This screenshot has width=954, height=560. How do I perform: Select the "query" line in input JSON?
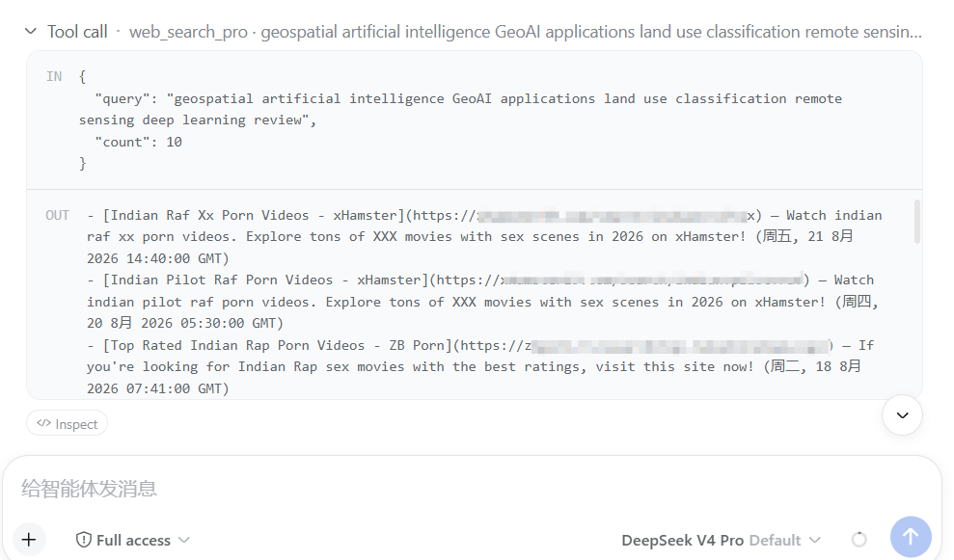click(460, 110)
